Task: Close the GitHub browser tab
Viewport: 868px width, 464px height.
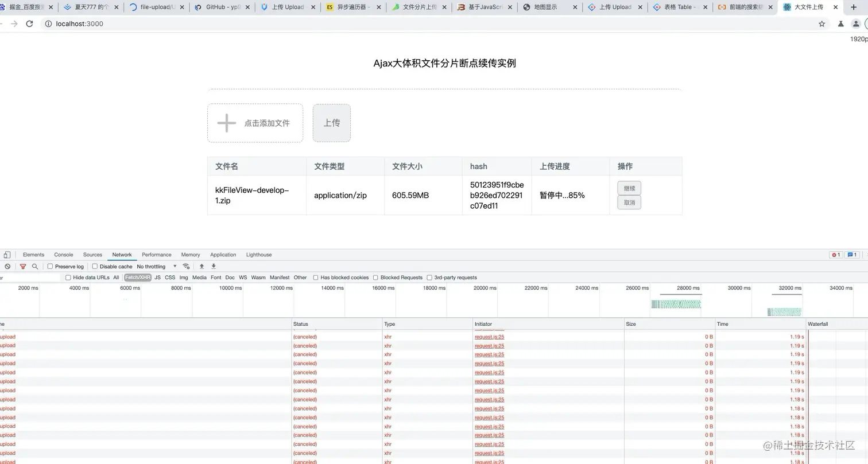Action: (249, 7)
